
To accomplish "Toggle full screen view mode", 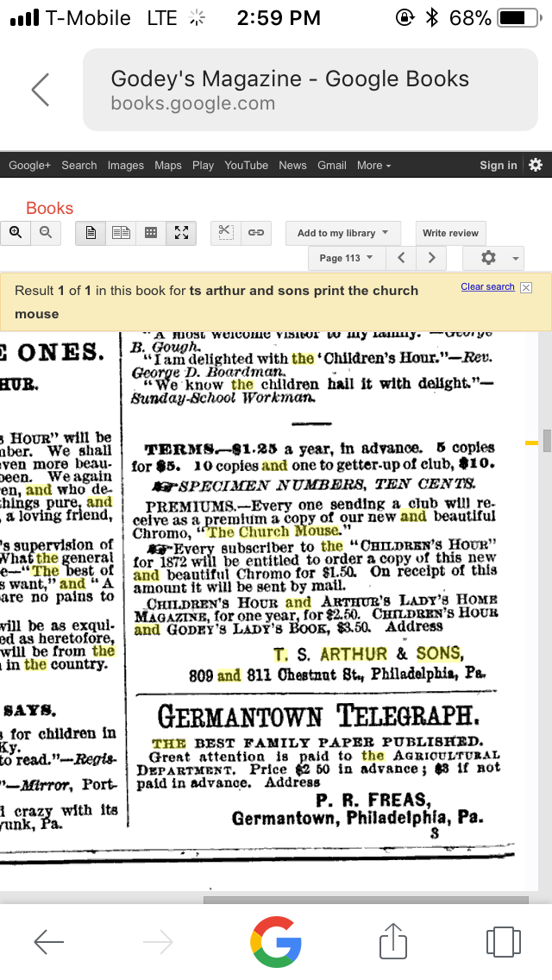I will [x=181, y=233].
